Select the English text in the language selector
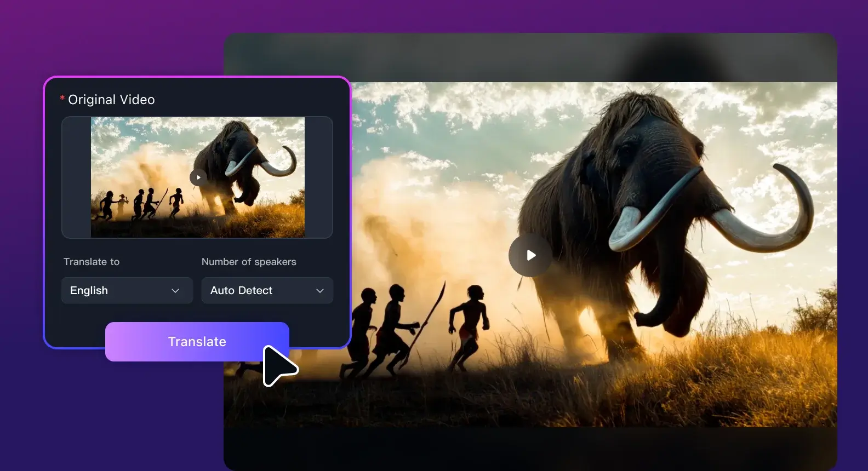Viewport: 868px width, 471px height. 89,290
